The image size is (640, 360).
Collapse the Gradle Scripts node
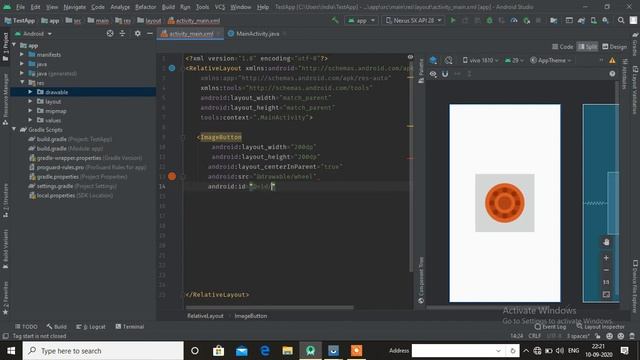(14, 129)
